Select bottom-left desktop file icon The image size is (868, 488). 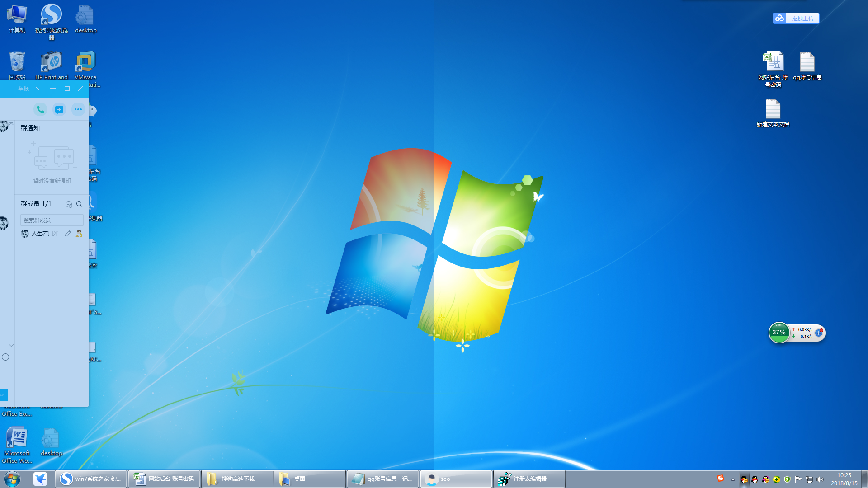click(x=51, y=442)
